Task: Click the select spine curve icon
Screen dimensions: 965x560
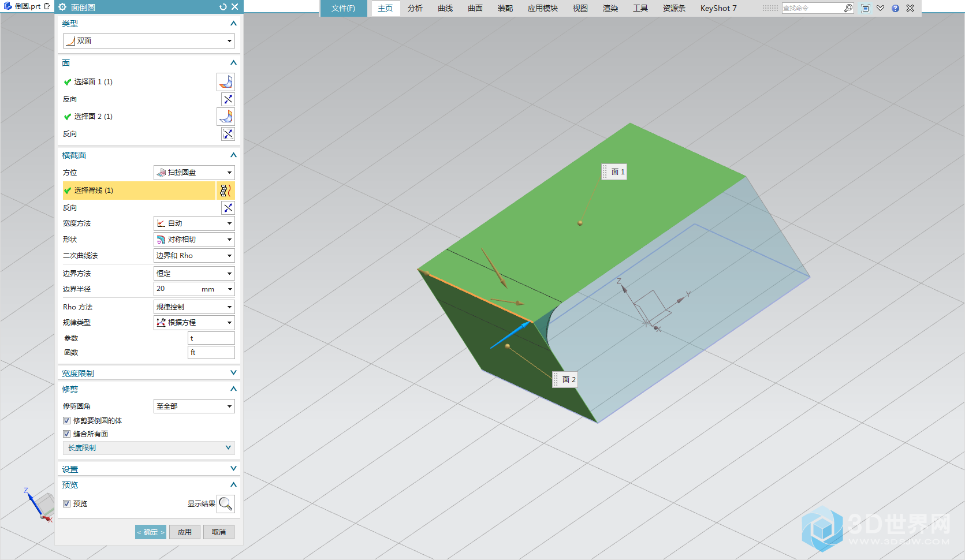Action: (x=225, y=191)
